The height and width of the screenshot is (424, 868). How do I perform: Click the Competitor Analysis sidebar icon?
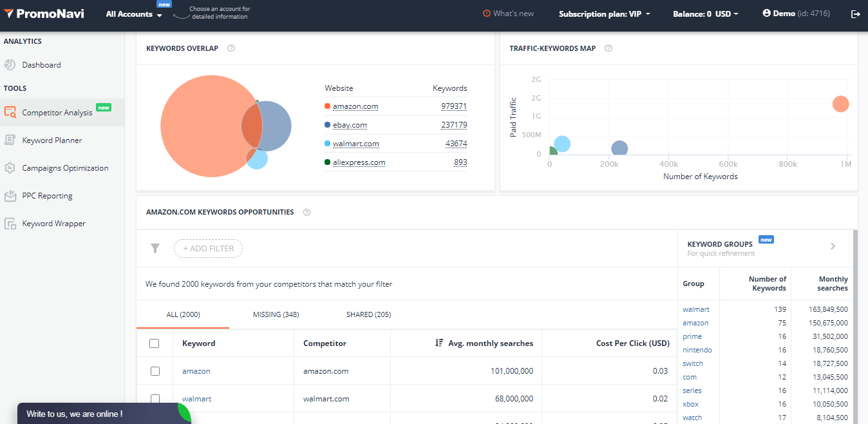click(x=10, y=112)
